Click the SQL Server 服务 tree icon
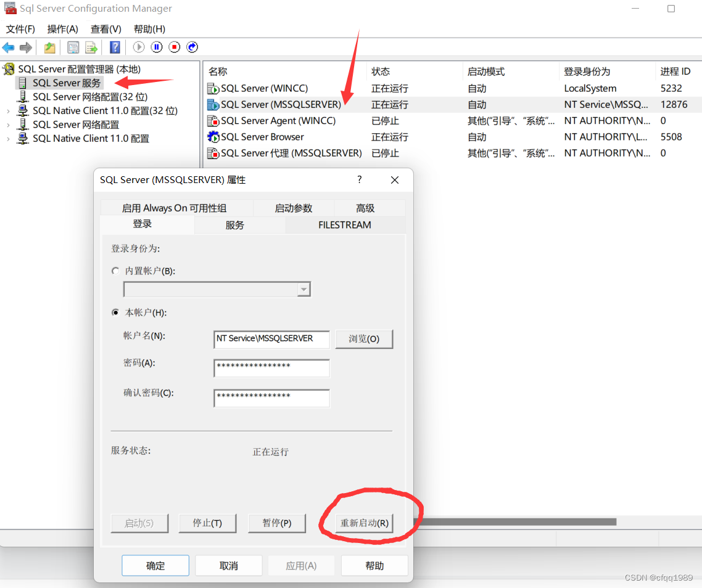702x588 pixels. (22, 83)
